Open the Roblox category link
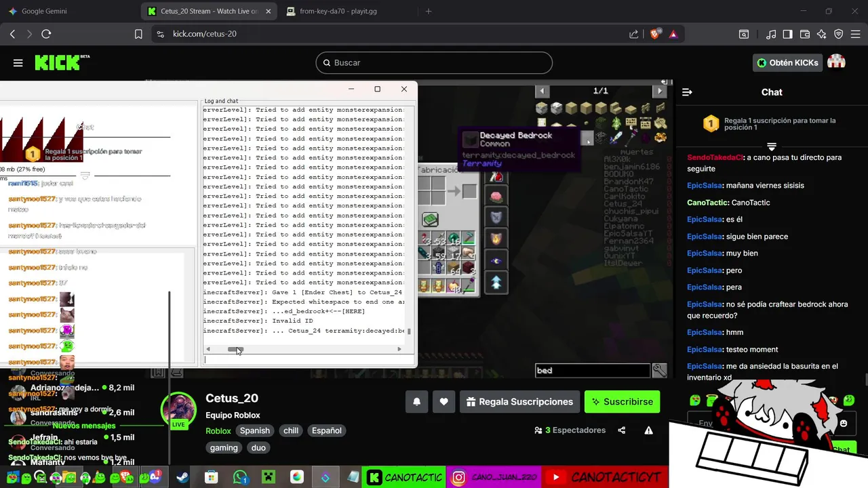The width and height of the screenshot is (868, 488). pos(218,430)
